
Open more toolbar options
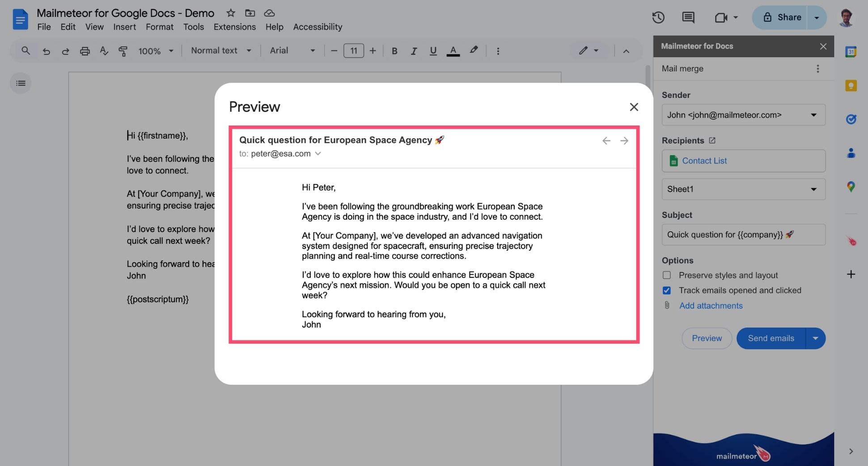coord(498,51)
